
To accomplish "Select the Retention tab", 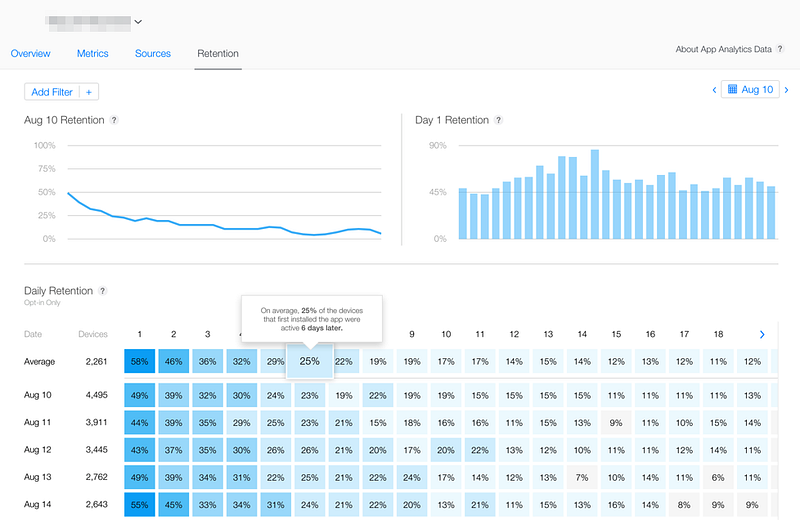I will coord(218,54).
